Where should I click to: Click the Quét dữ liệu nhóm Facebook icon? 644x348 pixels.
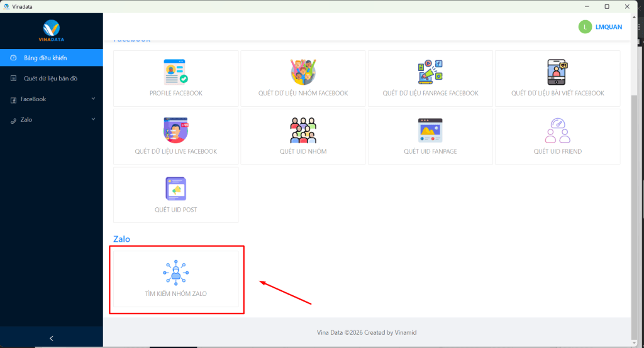pos(303,72)
